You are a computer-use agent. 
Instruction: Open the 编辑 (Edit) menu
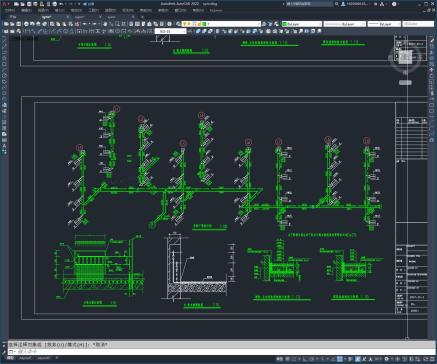coord(26,10)
